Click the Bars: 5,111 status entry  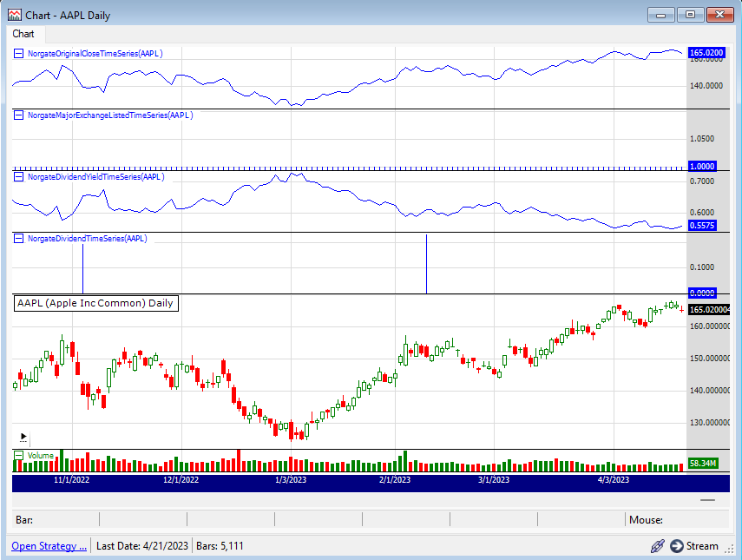coord(220,546)
